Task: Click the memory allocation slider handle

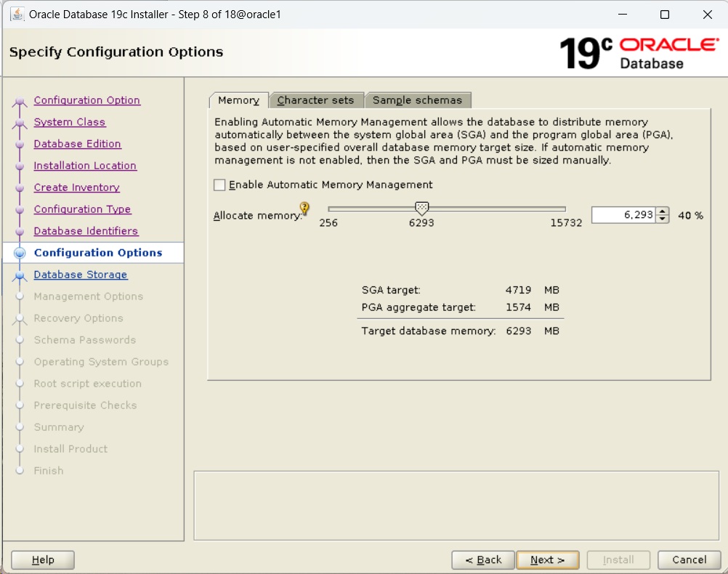Action: coord(422,207)
